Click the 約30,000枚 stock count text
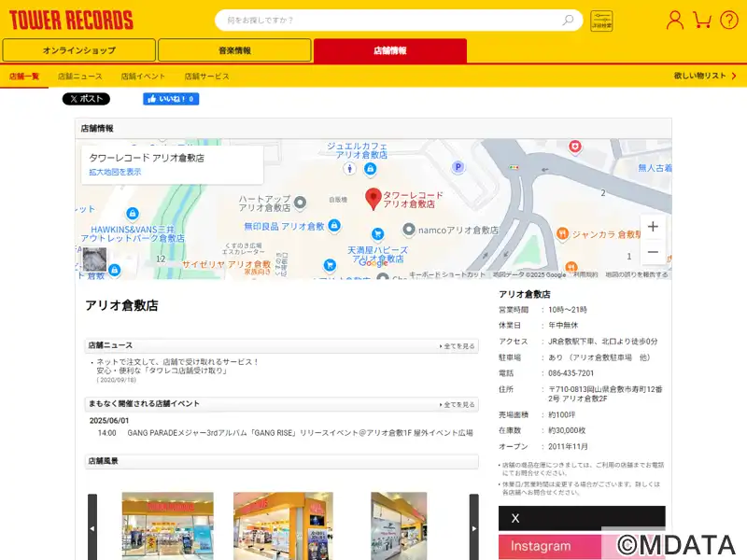747x560 pixels. coord(567,430)
